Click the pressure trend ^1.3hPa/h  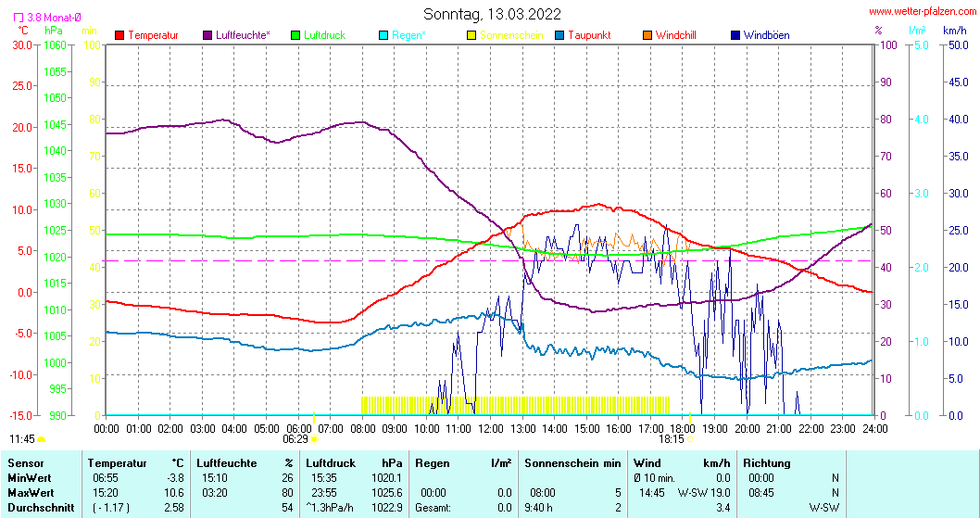(x=330, y=508)
